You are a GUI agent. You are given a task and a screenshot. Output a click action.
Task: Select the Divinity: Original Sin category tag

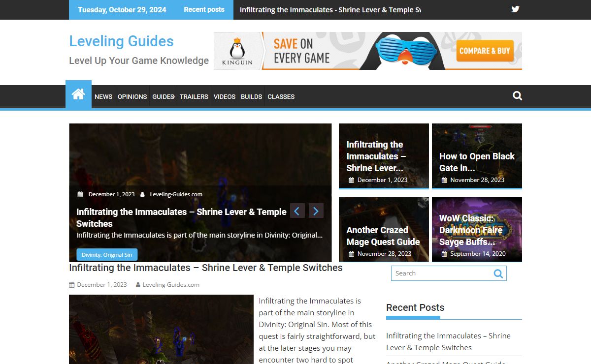pos(107,255)
